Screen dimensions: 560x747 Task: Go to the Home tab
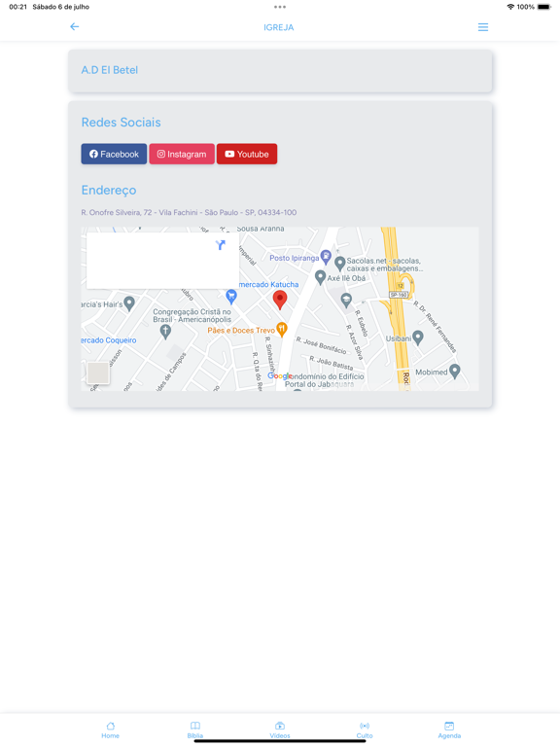(x=111, y=729)
